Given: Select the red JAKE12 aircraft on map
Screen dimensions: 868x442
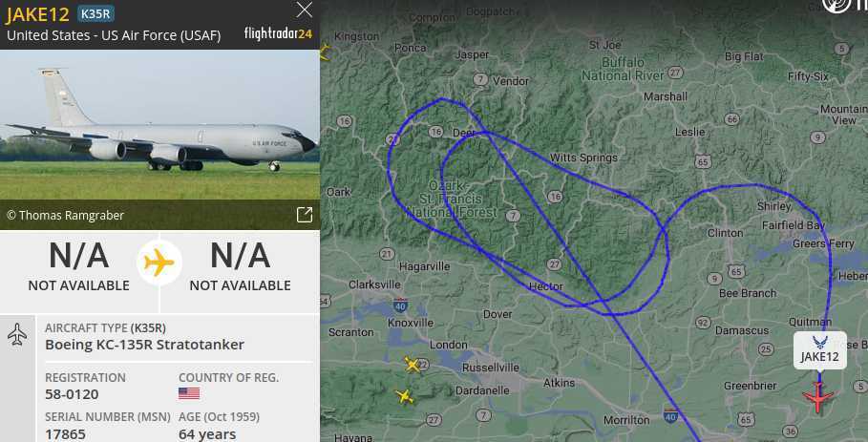Looking at the screenshot, I should coord(818,396).
